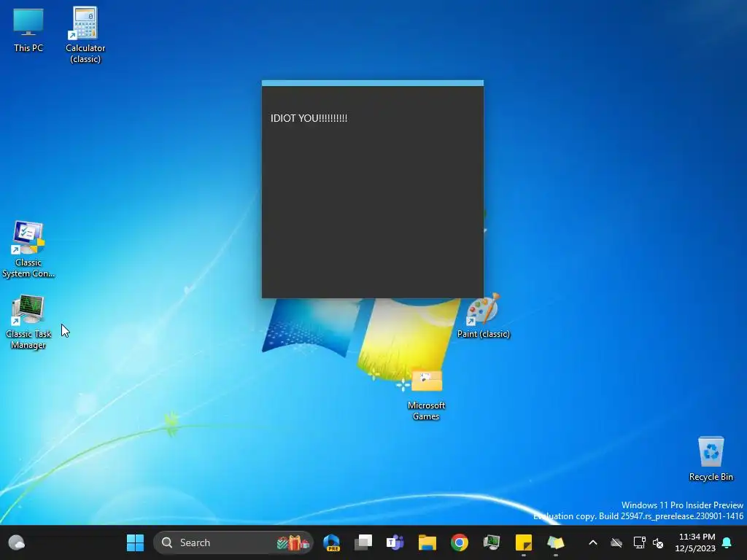This screenshot has height=560, width=747.
Task: Open the Windows Start menu
Action: [x=135, y=542]
